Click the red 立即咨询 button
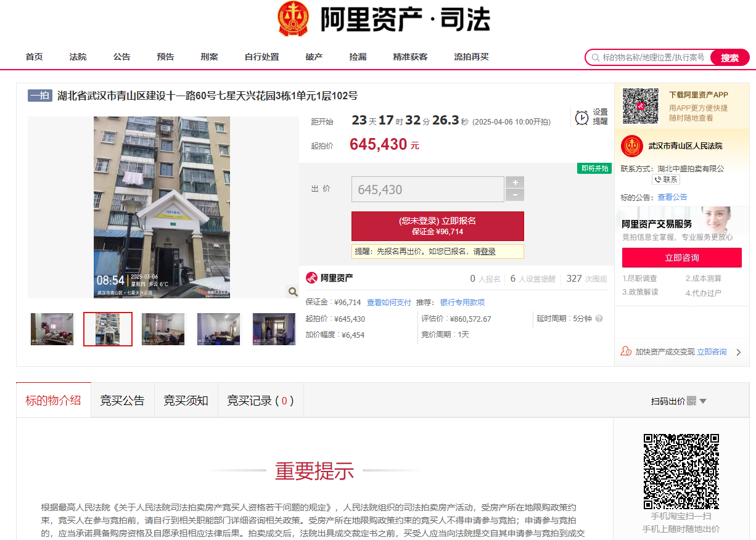The height and width of the screenshot is (540, 756). pos(681,258)
